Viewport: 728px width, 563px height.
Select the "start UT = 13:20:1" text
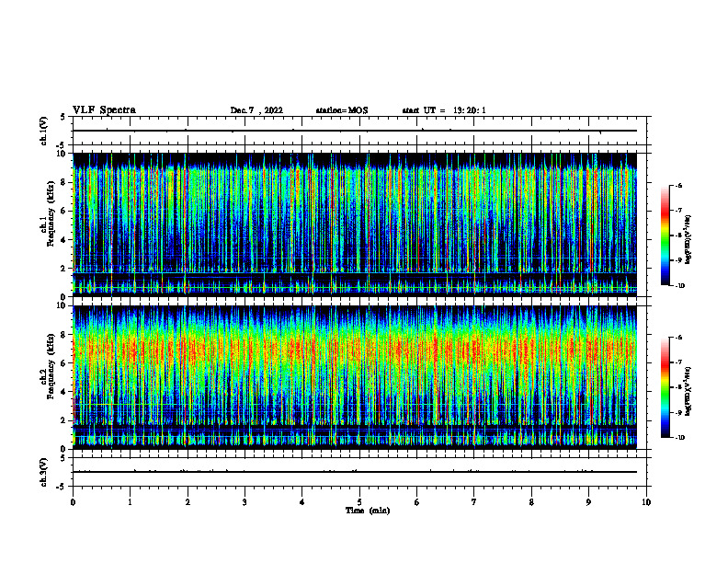tap(444, 110)
